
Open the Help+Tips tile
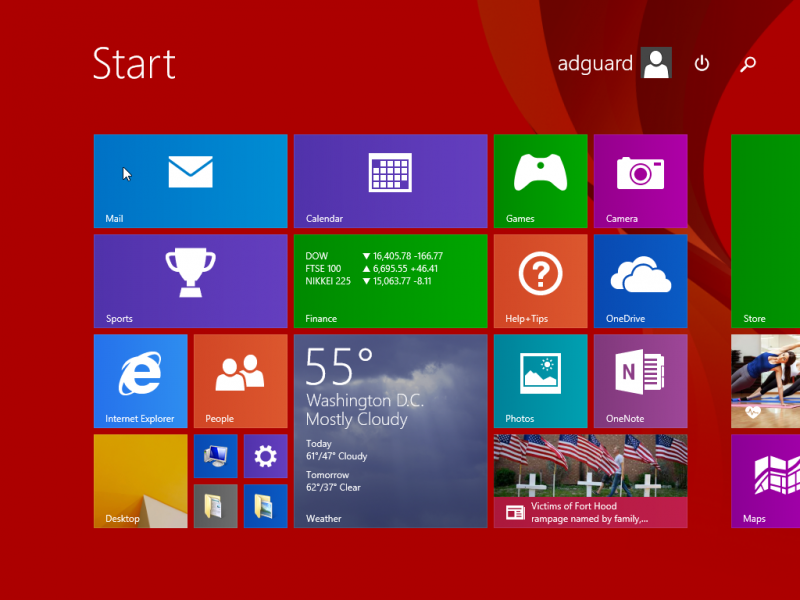pos(540,281)
